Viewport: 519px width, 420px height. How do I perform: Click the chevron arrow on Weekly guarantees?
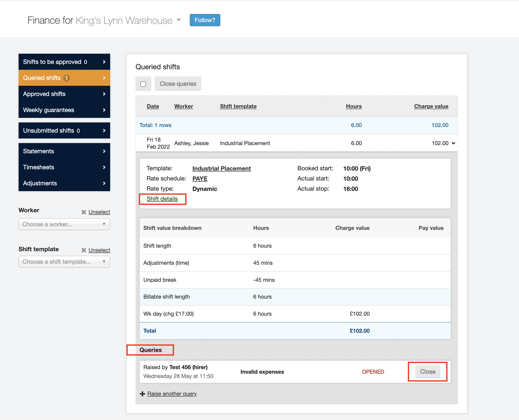point(104,110)
